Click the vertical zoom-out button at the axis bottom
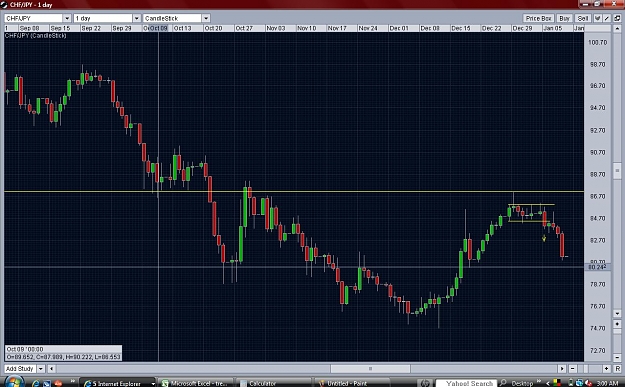This screenshot has height=387, width=625. [x=617, y=357]
